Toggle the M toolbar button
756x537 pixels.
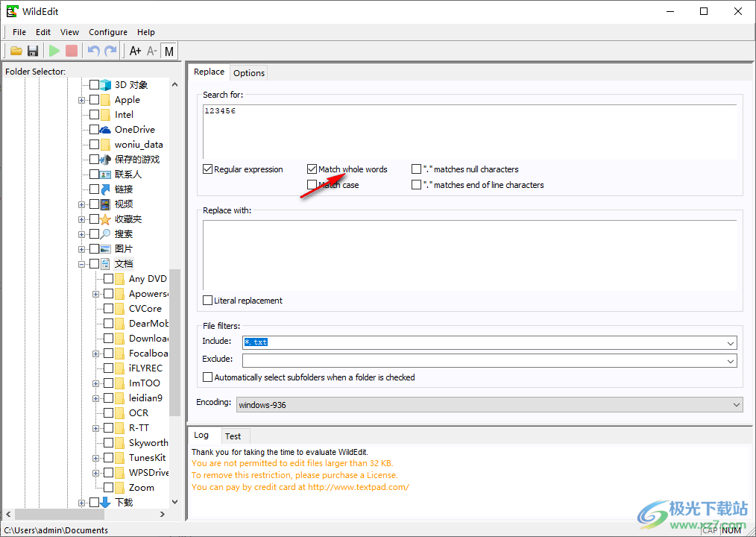coord(169,51)
